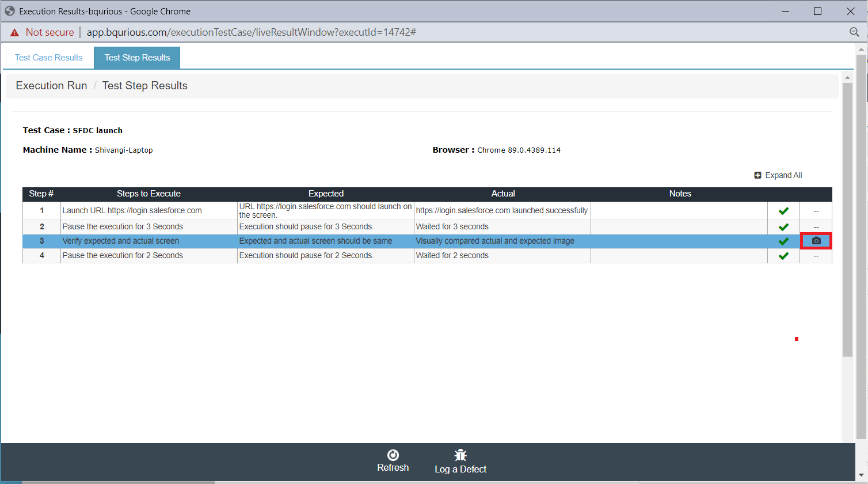Click the 'SFDC launch' test case name
868x484 pixels.
pyautogui.click(x=97, y=130)
